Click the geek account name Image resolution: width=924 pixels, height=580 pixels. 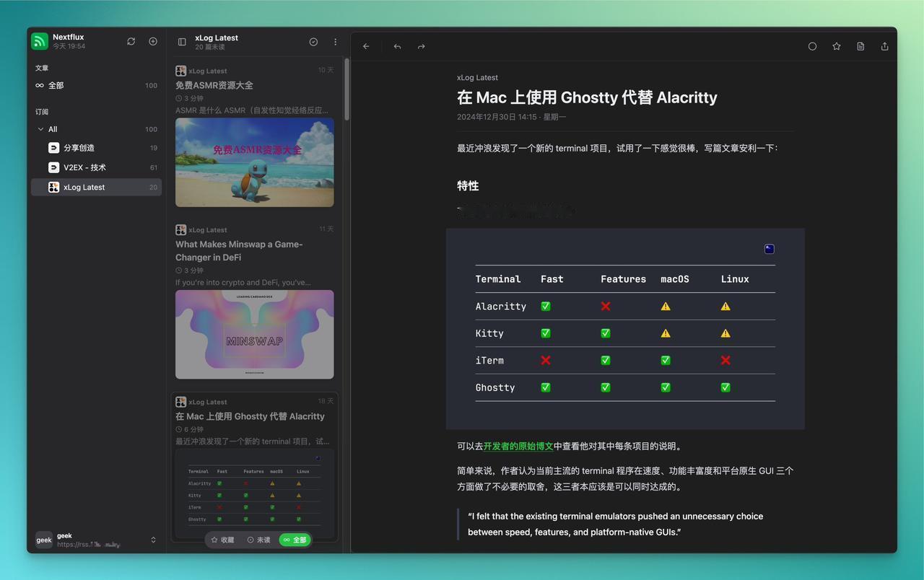(64, 536)
